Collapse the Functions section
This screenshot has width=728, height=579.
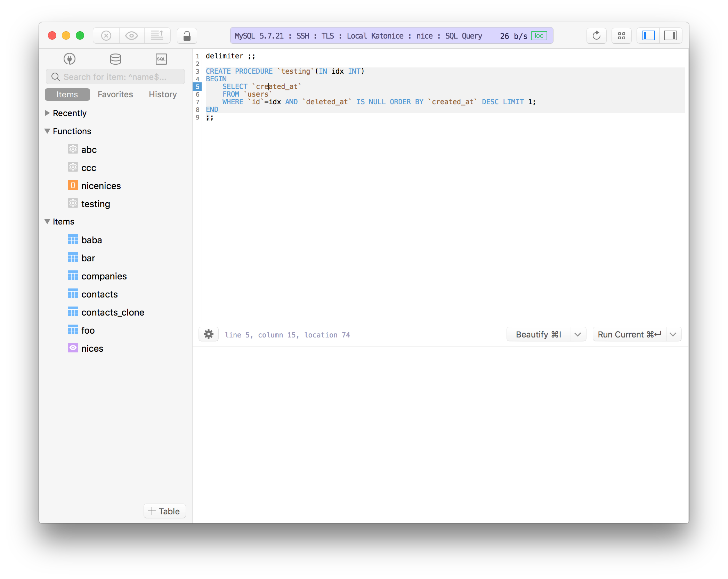pyautogui.click(x=47, y=131)
